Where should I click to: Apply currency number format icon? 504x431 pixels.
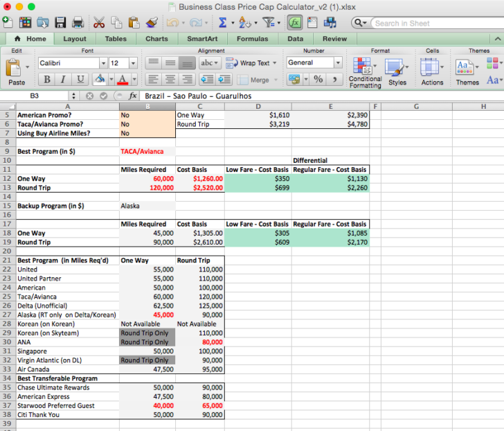294,79
